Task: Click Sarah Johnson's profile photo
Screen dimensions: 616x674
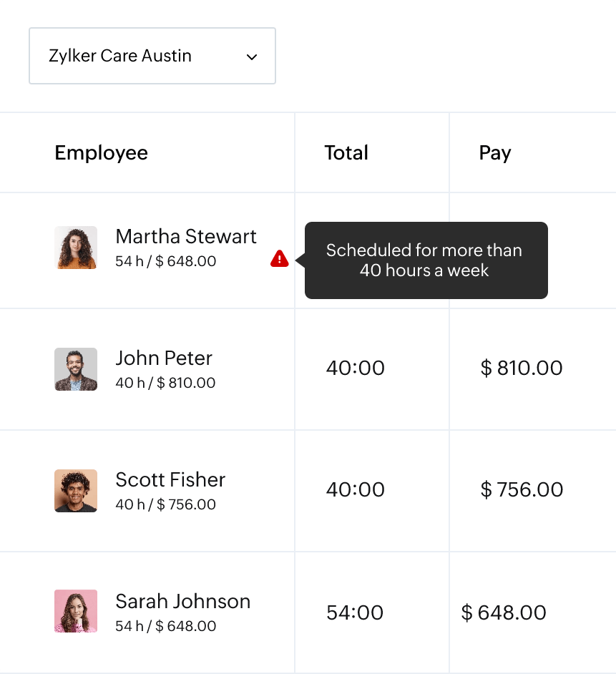Action: [76, 611]
